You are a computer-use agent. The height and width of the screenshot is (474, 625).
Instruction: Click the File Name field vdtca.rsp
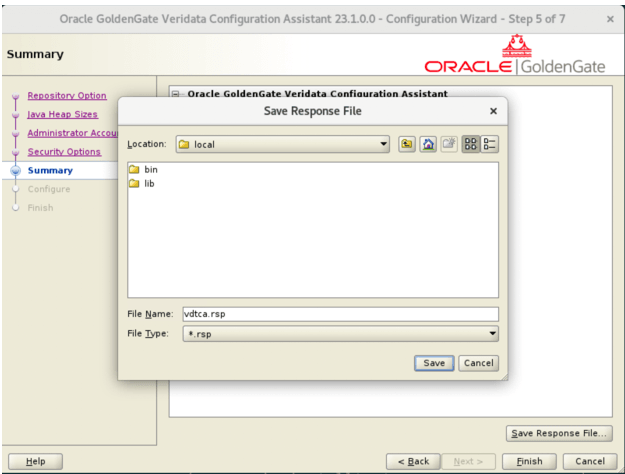click(x=340, y=314)
